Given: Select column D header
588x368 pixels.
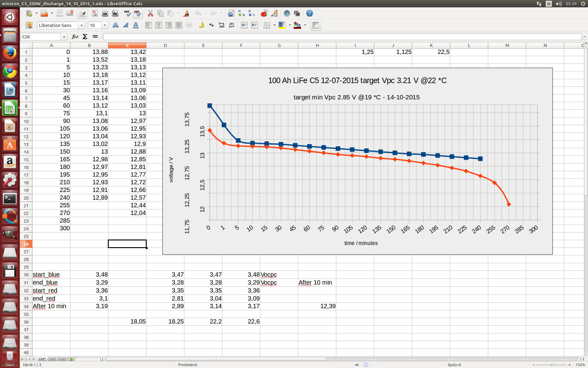Looking at the screenshot, I should tap(165, 45).
